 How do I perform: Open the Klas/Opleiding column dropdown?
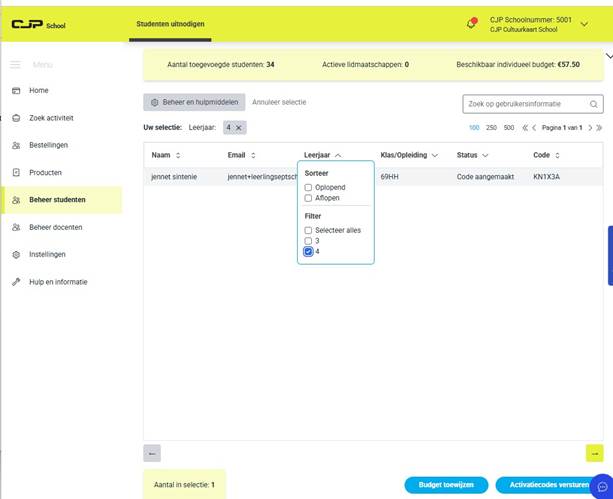click(434, 155)
